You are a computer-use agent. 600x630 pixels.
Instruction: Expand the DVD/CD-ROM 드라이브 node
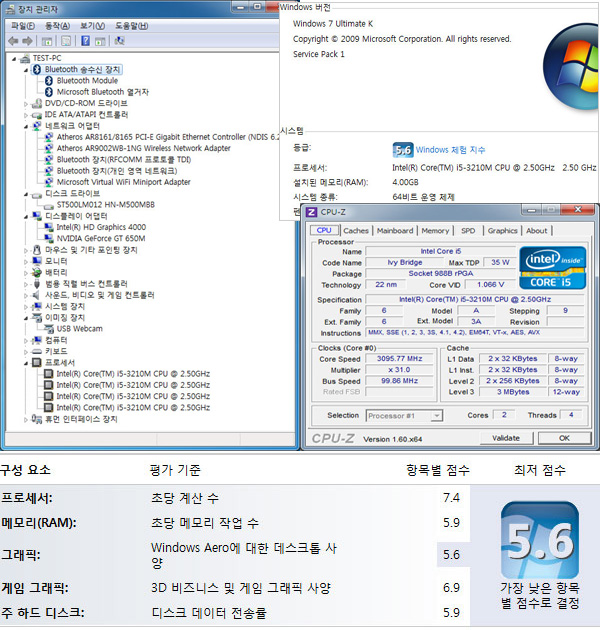tap(26, 104)
